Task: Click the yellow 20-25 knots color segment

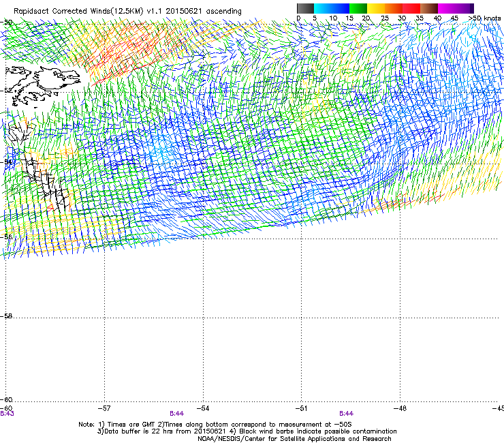Action: [376, 8]
